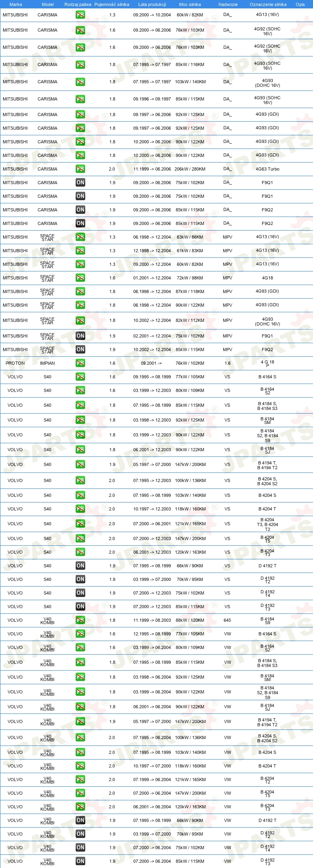Image resolution: width=313 pixels, height=868 pixels.
Task: Click petrol icon in V40 Kombi 88kW/120KM row
Action: pos(80,620)
